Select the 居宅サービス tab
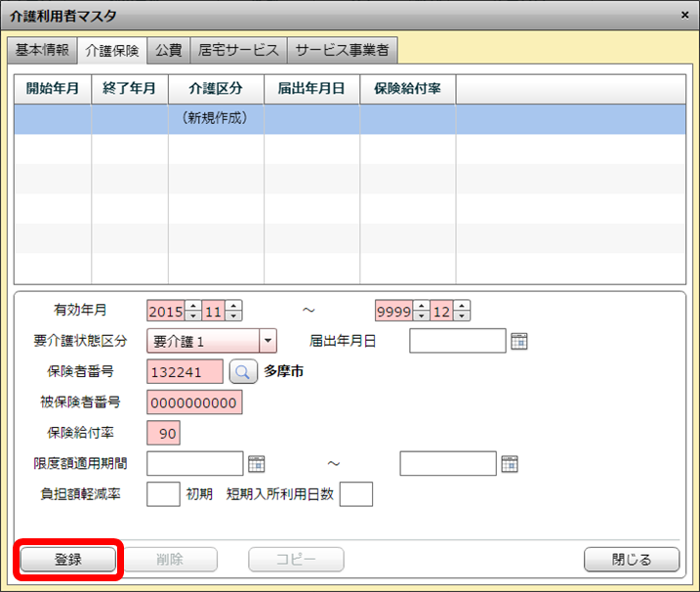The height and width of the screenshot is (592, 700). pos(238,50)
